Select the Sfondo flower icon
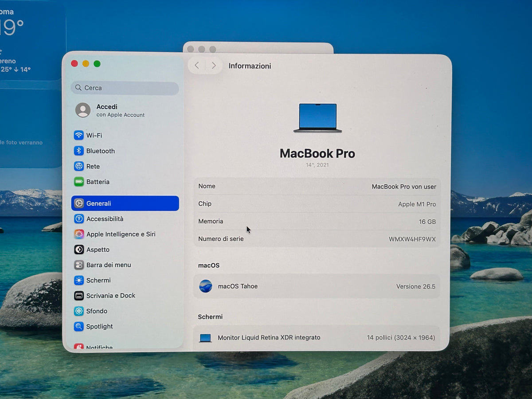The height and width of the screenshot is (399, 532). coord(79,311)
